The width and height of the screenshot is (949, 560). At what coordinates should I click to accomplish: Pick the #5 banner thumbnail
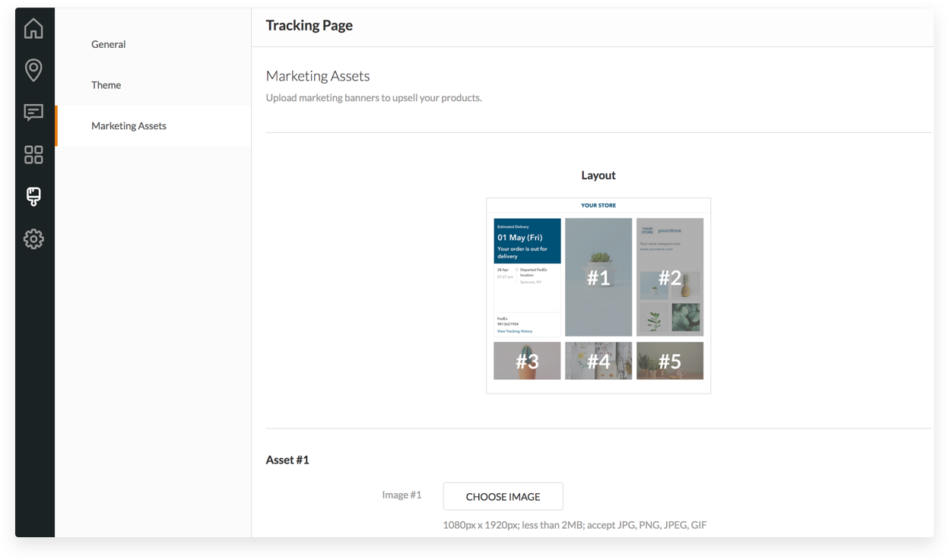pyautogui.click(x=669, y=361)
